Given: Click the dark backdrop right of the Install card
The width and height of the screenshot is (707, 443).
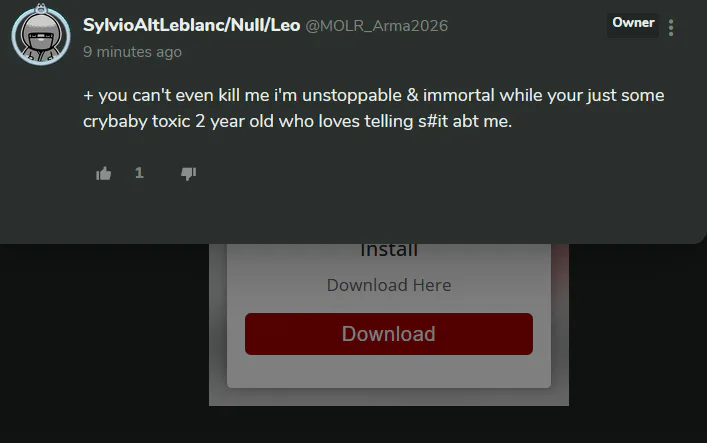Looking at the screenshot, I should [638, 343].
